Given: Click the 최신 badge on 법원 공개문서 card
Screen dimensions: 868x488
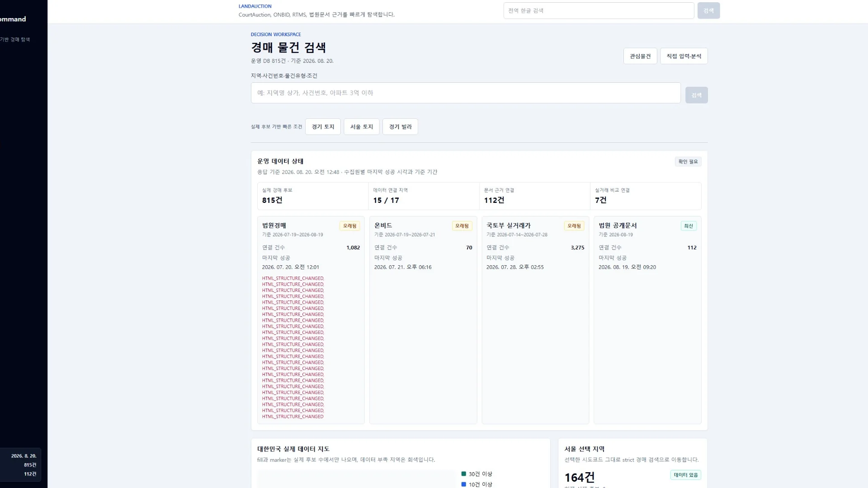Looking at the screenshot, I should coord(689,225).
